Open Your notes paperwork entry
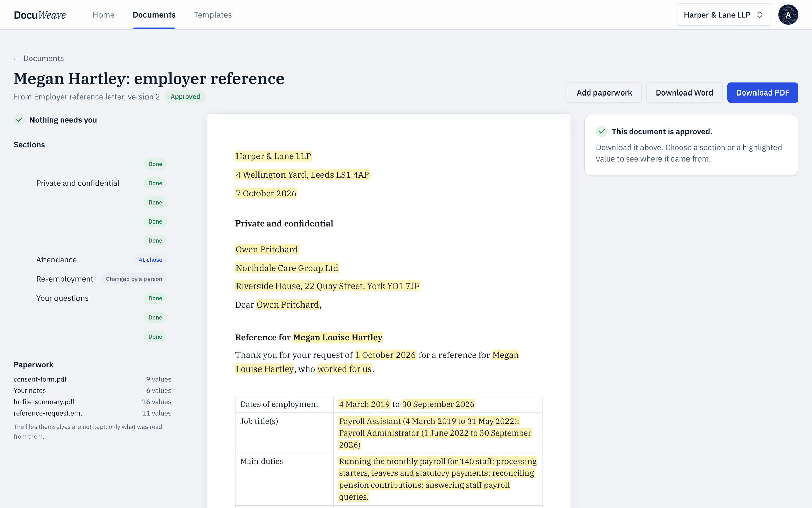 [x=29, y=390]
